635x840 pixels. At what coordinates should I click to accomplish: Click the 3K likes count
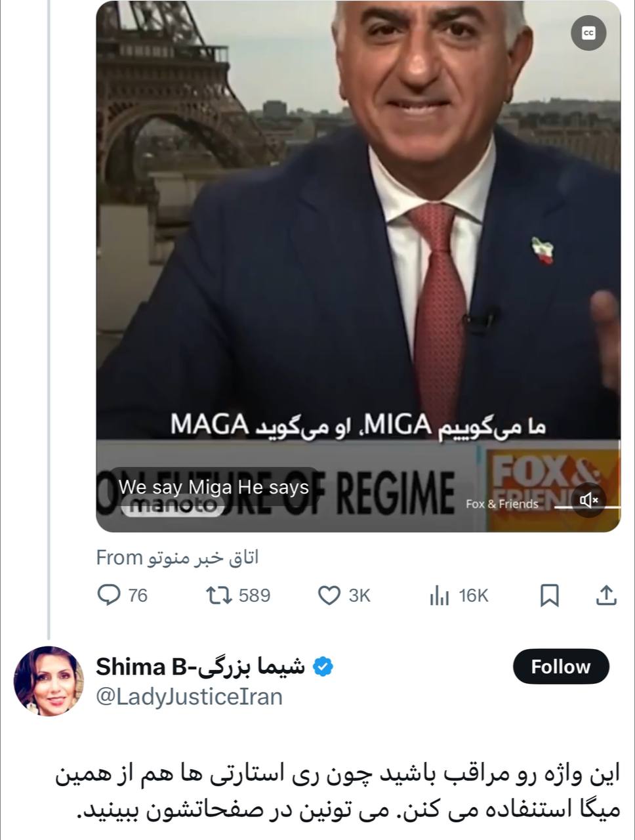359,595
